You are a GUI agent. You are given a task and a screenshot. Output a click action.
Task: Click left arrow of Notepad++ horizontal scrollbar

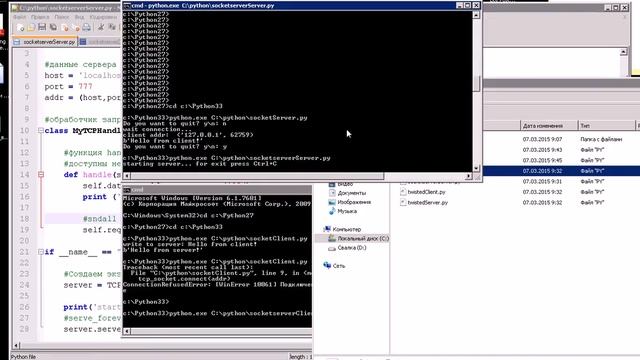[17, 345]
